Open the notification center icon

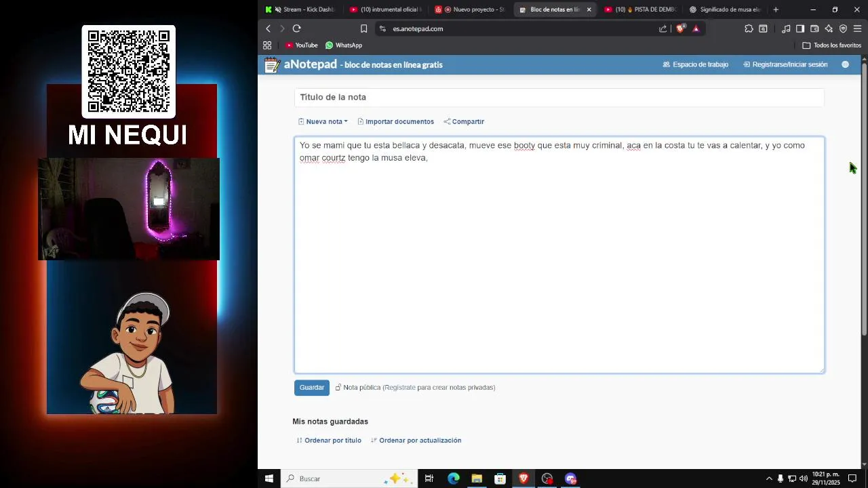coord(852,479)
